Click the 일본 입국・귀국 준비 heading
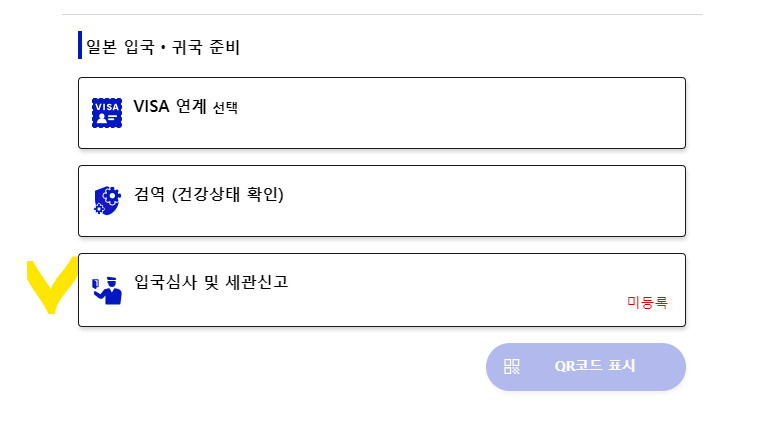 tap(162, 47)
